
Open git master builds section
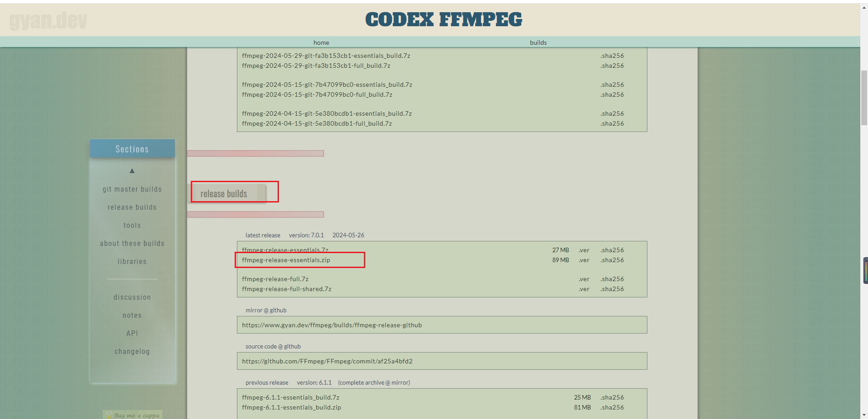pos(132,189)
